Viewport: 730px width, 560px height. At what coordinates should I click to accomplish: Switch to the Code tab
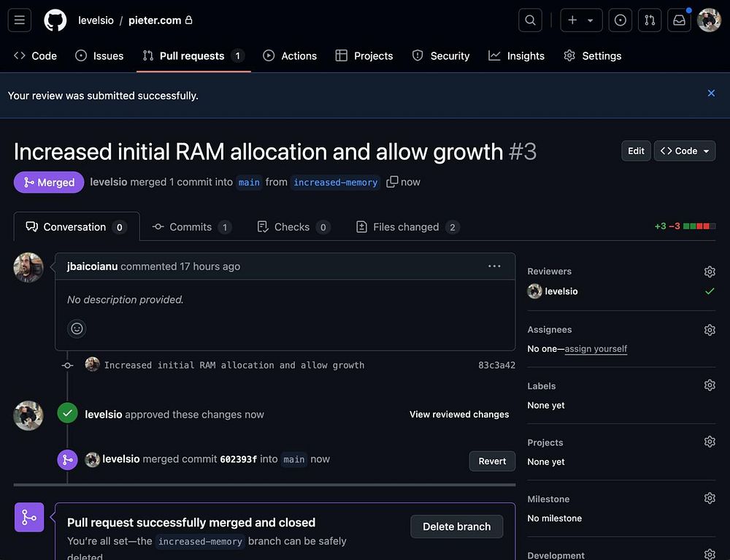pos(35,56)
